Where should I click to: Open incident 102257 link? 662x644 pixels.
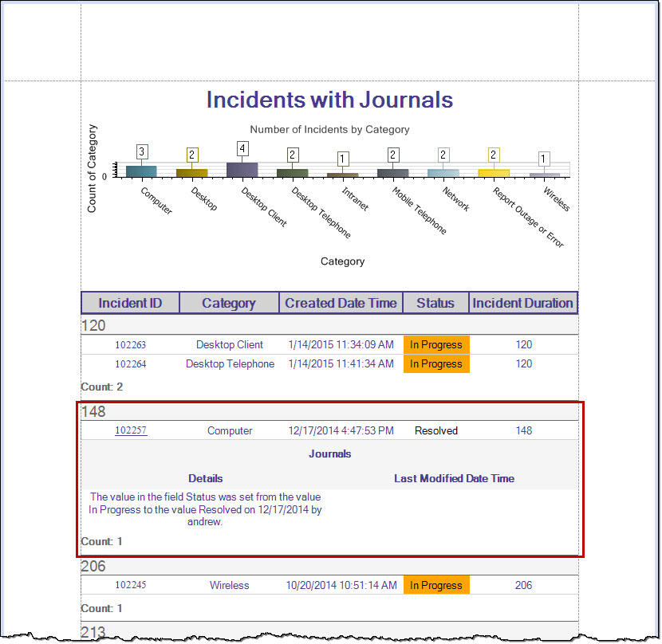coord(131,430)
